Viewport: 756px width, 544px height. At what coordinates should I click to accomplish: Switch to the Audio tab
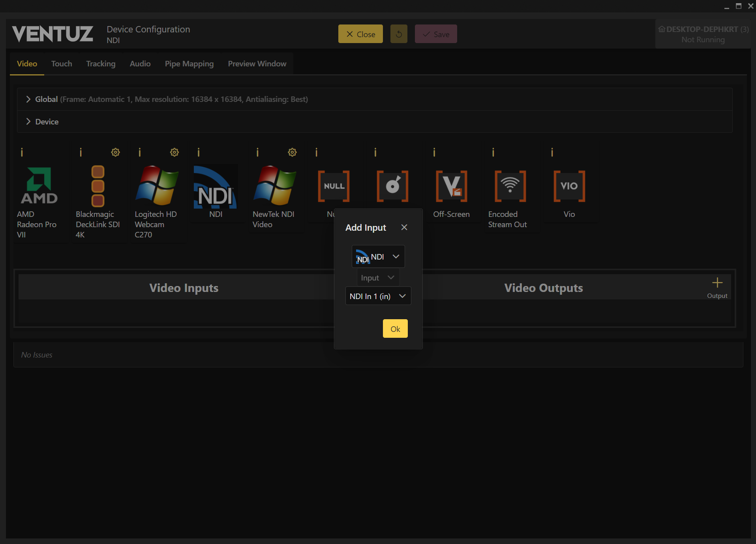coord(140,64)
